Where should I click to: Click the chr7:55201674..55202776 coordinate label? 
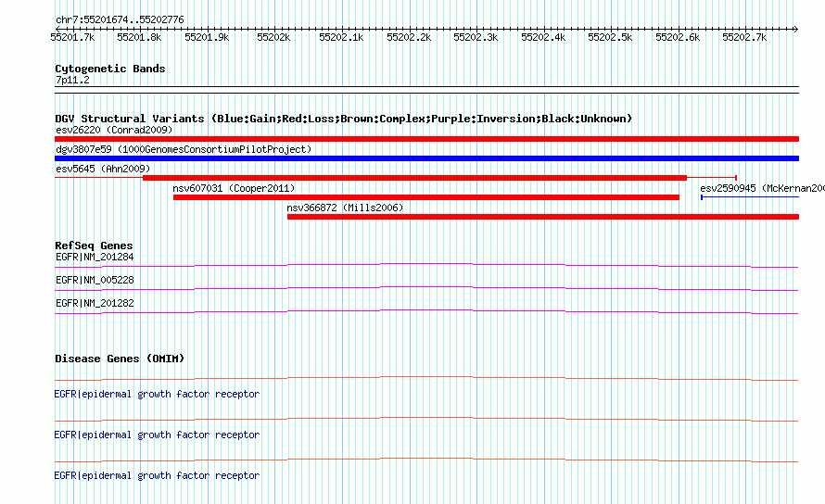pyautogui.click(x=120, y=20)
